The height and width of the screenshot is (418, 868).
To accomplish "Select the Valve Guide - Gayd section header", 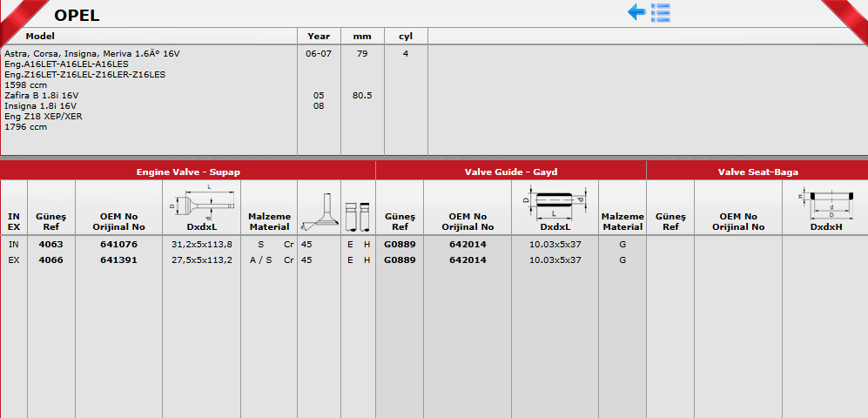I will click(510, 172).
